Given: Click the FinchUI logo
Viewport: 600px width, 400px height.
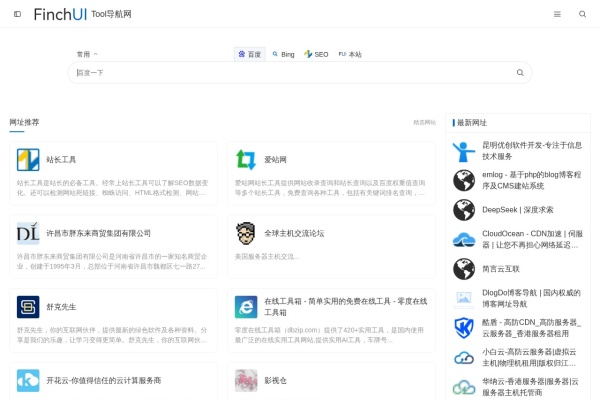Looking at the screenshot, I should [x=60, y=15].
